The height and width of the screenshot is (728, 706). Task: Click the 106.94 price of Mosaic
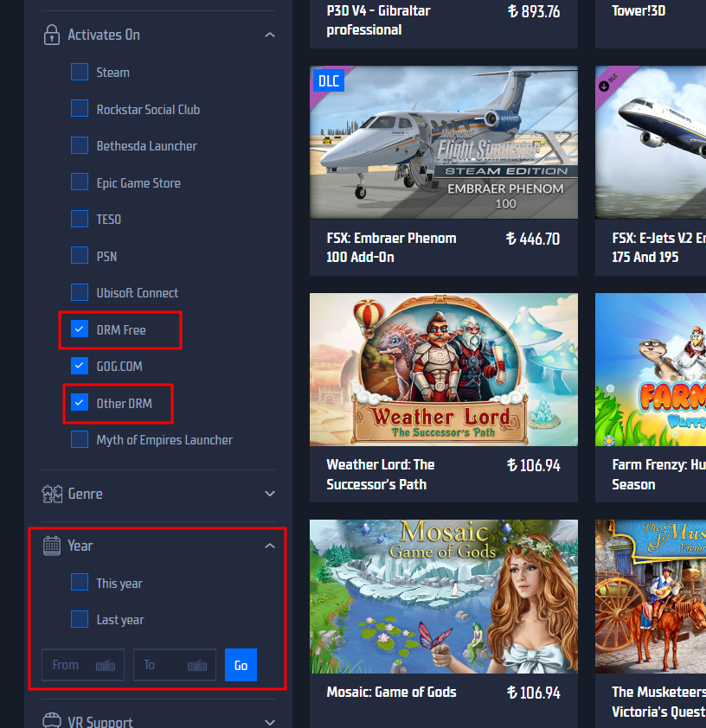pyautogui.click(x=534, y=693)
